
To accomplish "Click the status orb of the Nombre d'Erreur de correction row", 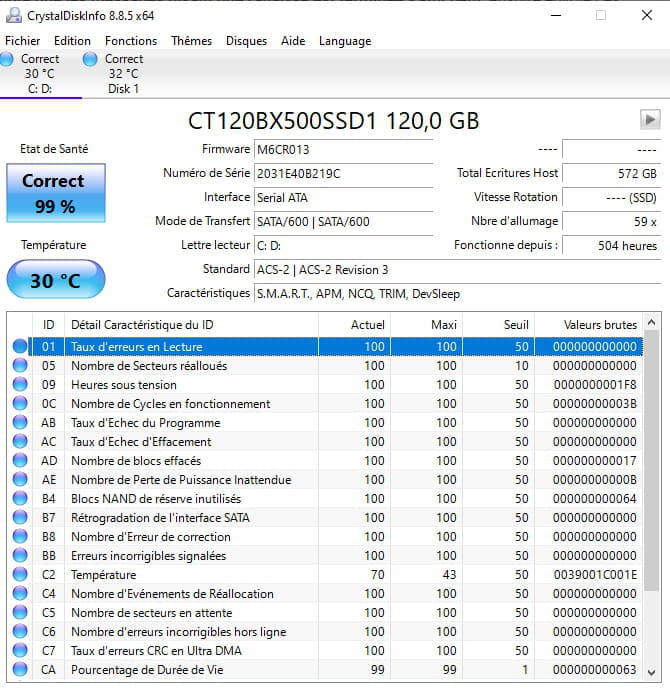I will click(20, 537).
